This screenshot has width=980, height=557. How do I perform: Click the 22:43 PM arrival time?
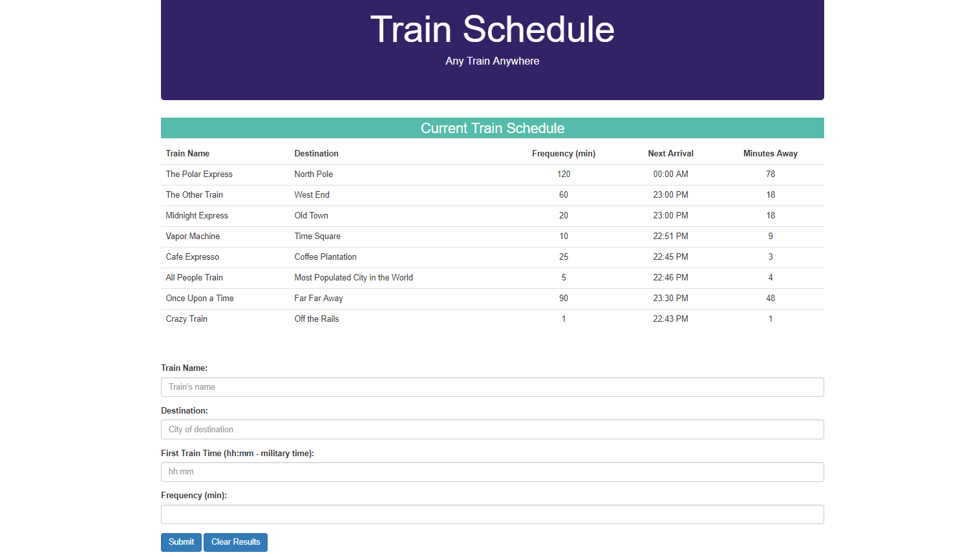coord(670,319)
